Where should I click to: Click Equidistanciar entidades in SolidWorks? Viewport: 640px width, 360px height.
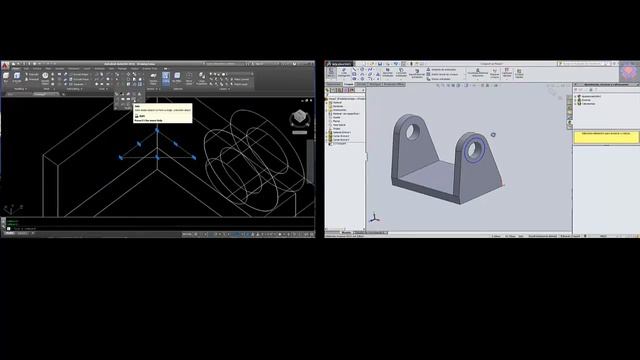[417, 73]
